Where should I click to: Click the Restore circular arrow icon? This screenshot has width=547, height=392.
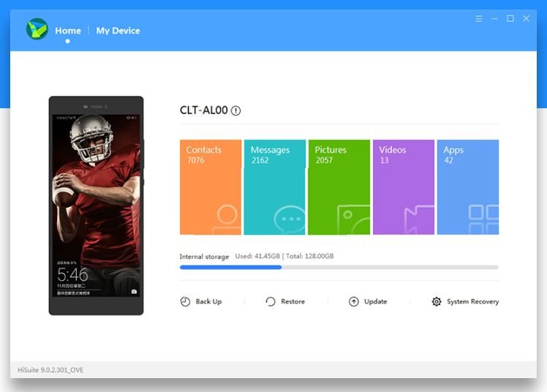(271, 301)
